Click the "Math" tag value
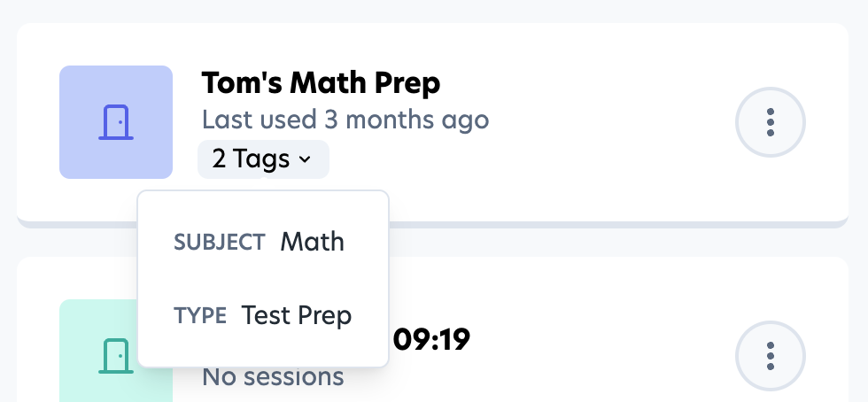The height and width of the screenshot is (402, 868). [x=312, y=242]
